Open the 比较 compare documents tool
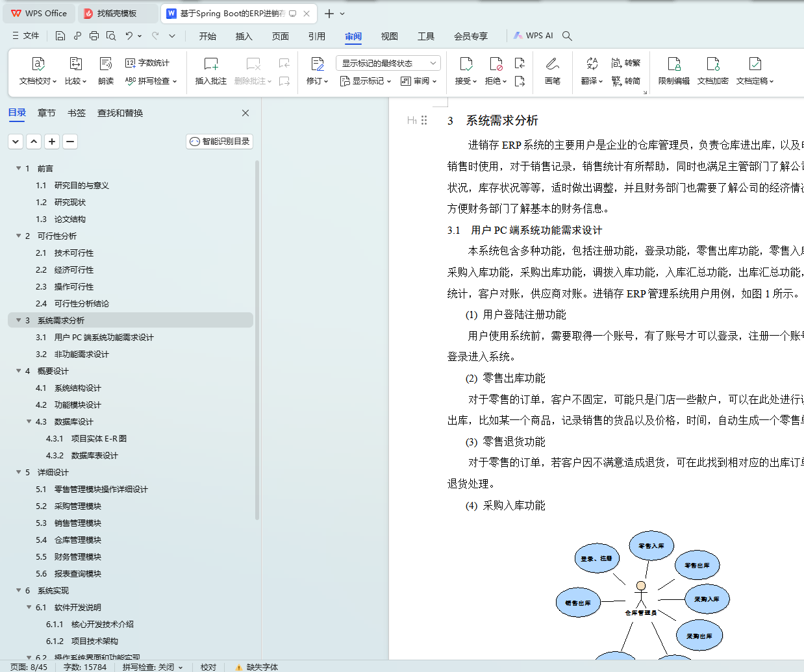804x672 pixels. pyautogui.click(x=75, y=71)
